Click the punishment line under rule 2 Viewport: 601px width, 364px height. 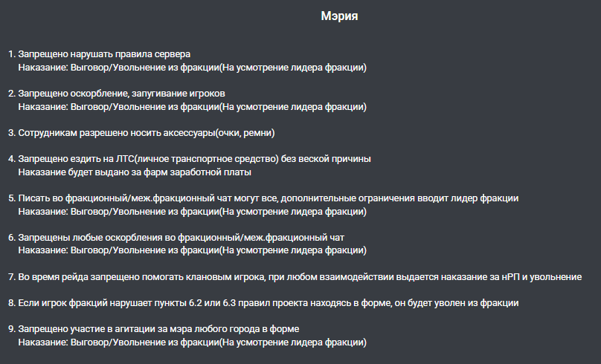click(193, 107)
